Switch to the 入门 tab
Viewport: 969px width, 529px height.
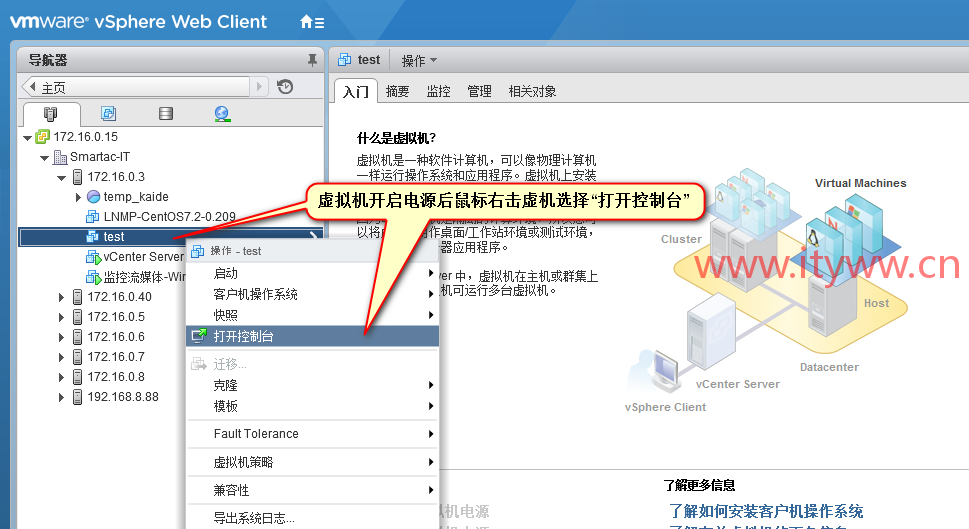356,91
